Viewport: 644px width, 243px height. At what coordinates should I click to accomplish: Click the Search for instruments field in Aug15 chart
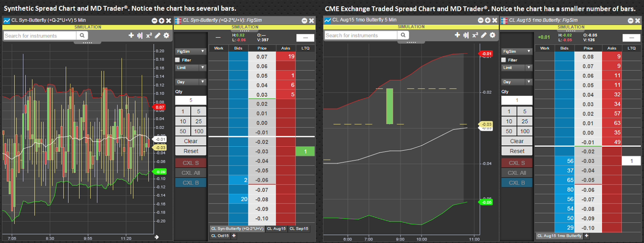[361, 35]
